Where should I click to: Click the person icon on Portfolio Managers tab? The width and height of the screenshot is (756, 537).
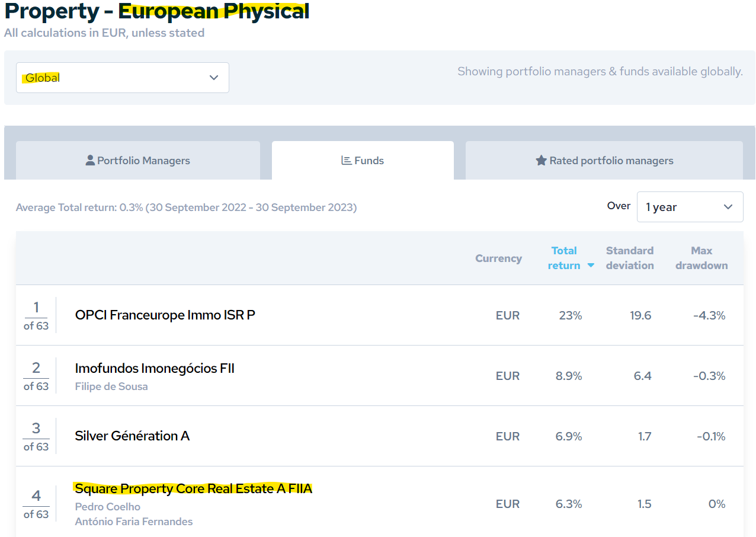point(90,161)
